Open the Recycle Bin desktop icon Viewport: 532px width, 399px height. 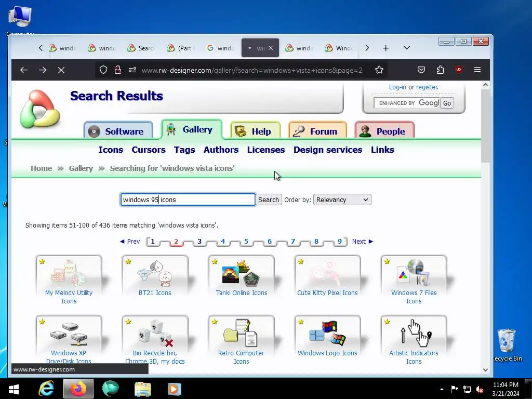pos(507,345)
